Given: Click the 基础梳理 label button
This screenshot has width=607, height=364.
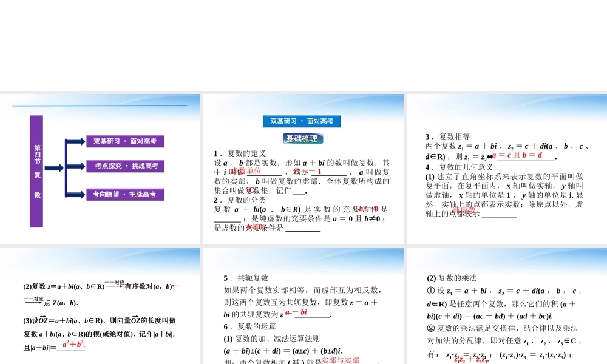Looking at the screenshot, I should coord(303,138).
